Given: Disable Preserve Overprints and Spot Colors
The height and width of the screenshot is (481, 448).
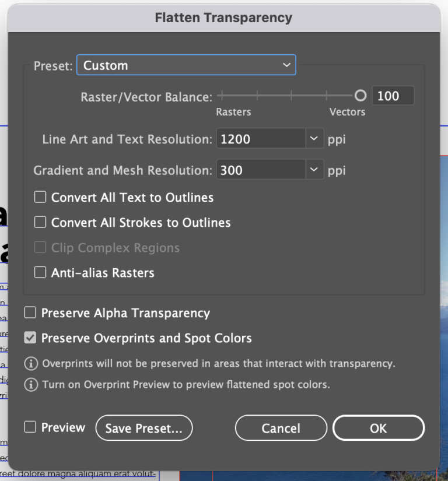Looking at the screenshot, I should coord(30,338).
